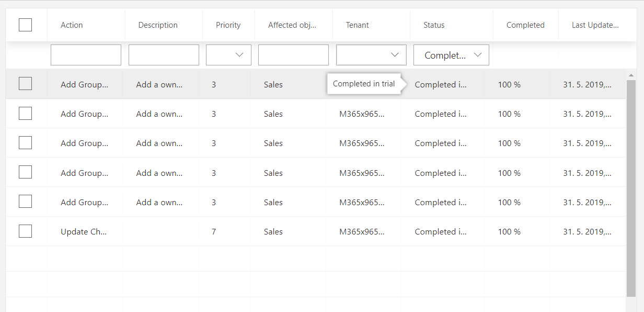Click the vertical scrollbar thumb
644x312 pixels.
pyautogui.click(x=631, y=188)
